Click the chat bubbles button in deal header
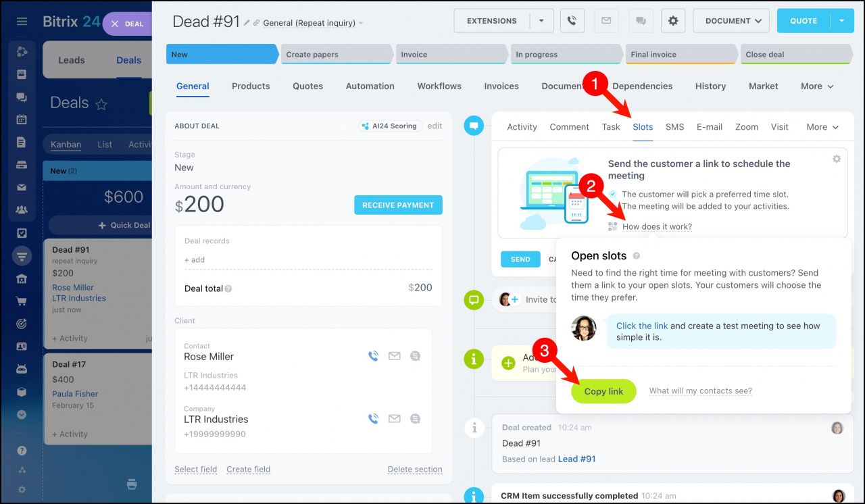865x504 pixels. [640, 21]
